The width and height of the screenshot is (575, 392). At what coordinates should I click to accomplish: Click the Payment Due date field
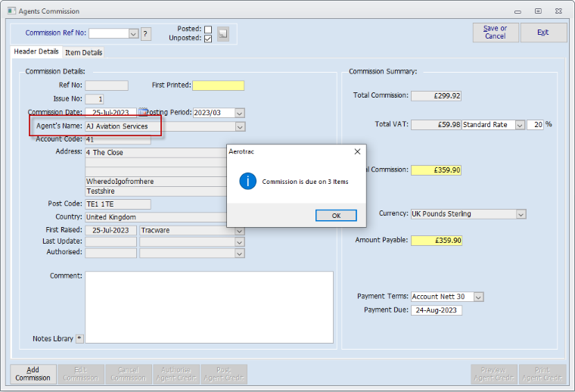437,310
